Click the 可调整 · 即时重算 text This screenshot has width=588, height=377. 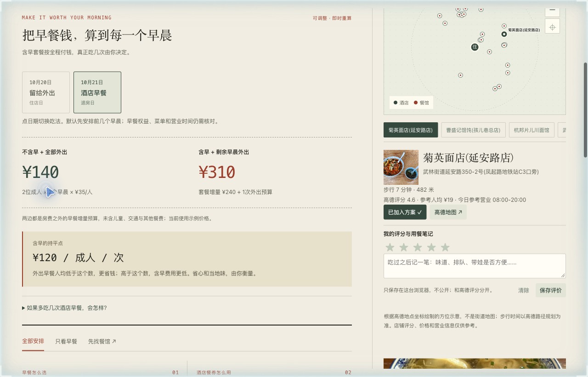(332, 18)
